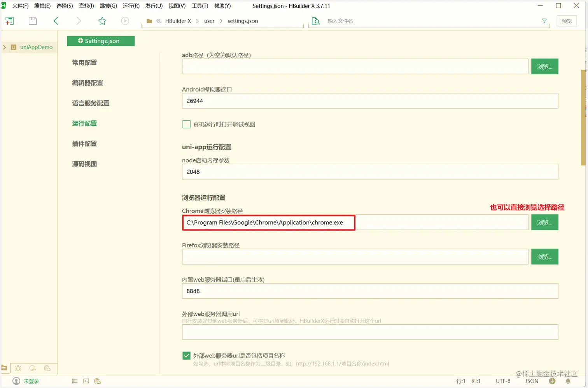Viewport: 588px width, 388px height.
Task: Click the new file icon in toolbar
Action: [x=9, y=21]
